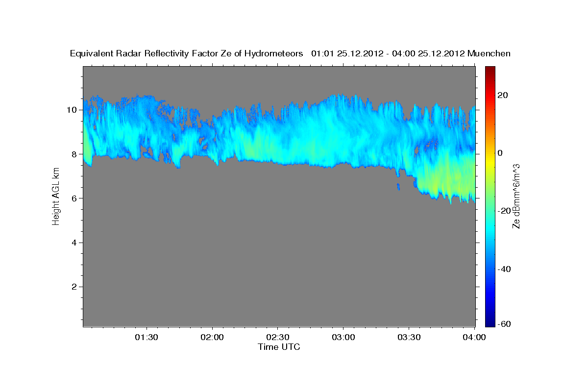Click the 02:30 time tick label
The height and width of the screenshot is (392, 588).
pos(278,337)
